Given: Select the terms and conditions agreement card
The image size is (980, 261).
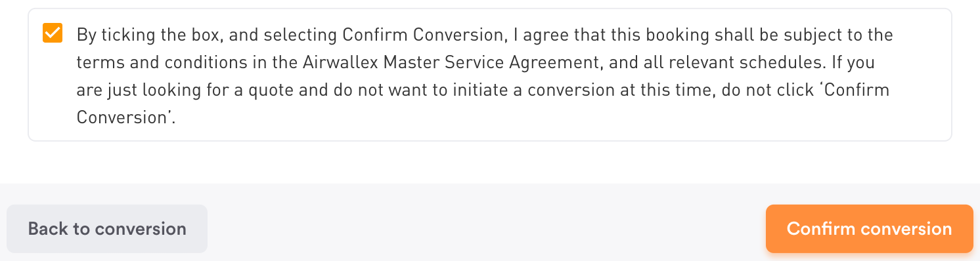Looking at the screenshot, I should click(489, 75).
